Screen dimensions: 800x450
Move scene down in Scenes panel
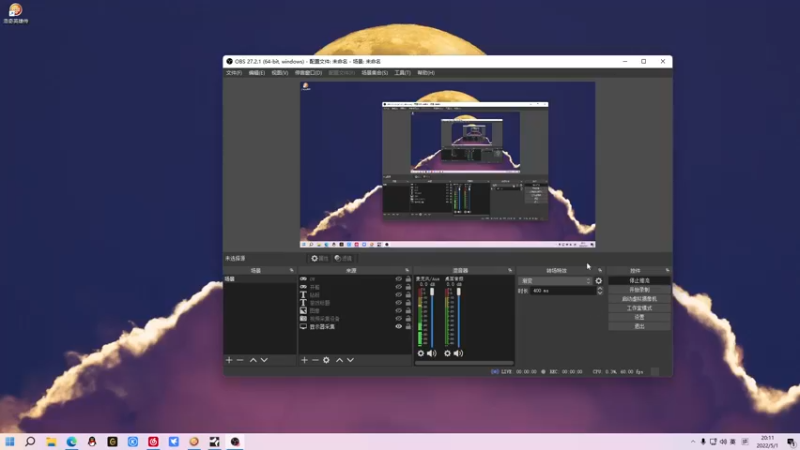(x=264, y=360)
